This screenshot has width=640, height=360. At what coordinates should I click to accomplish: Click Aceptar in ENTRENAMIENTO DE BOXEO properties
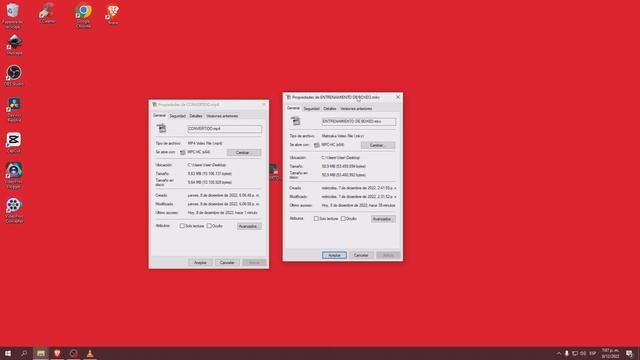point(334,255)
